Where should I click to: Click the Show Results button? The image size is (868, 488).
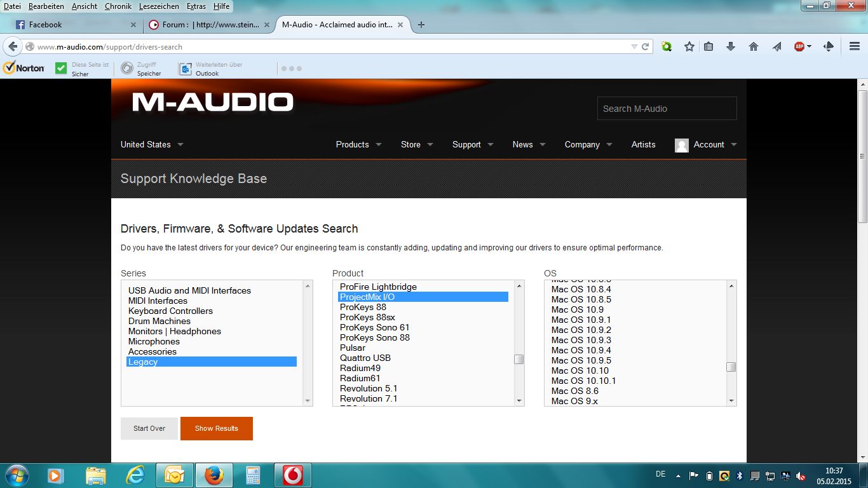point(217,428)
